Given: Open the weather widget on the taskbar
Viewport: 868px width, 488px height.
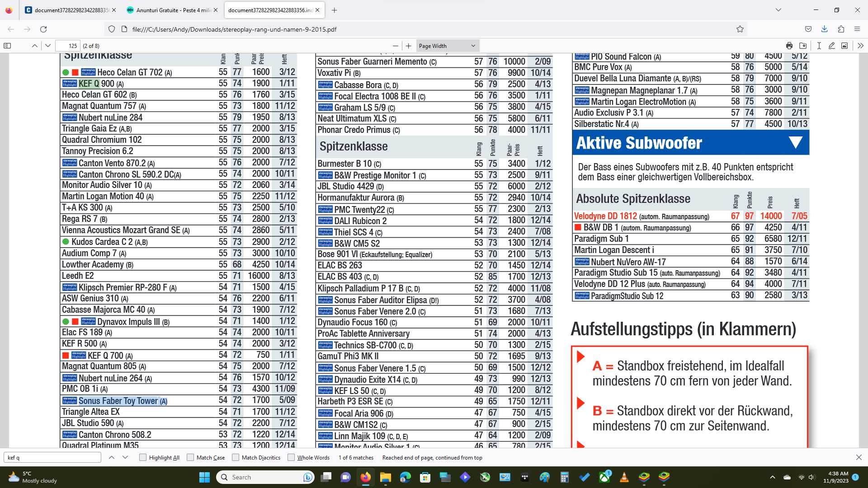Looking at the screenshot, I should [33, 477].
